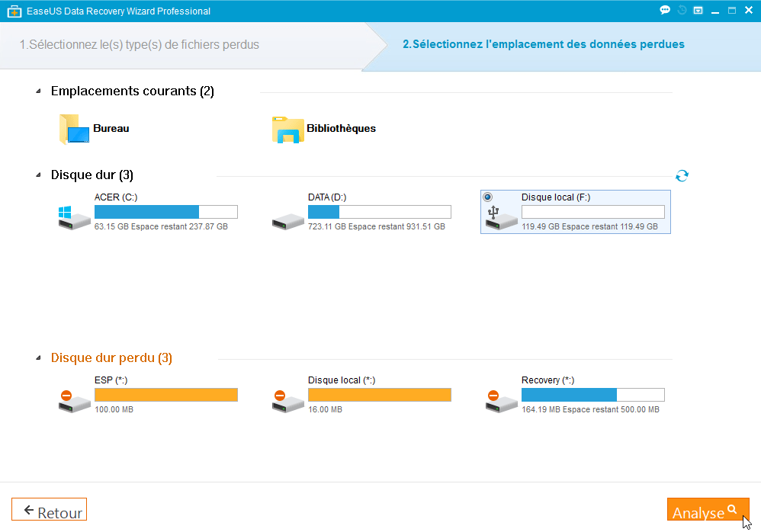Open the title bar dropdown menu icon
The image size is (761, 532).
[698, 10]
